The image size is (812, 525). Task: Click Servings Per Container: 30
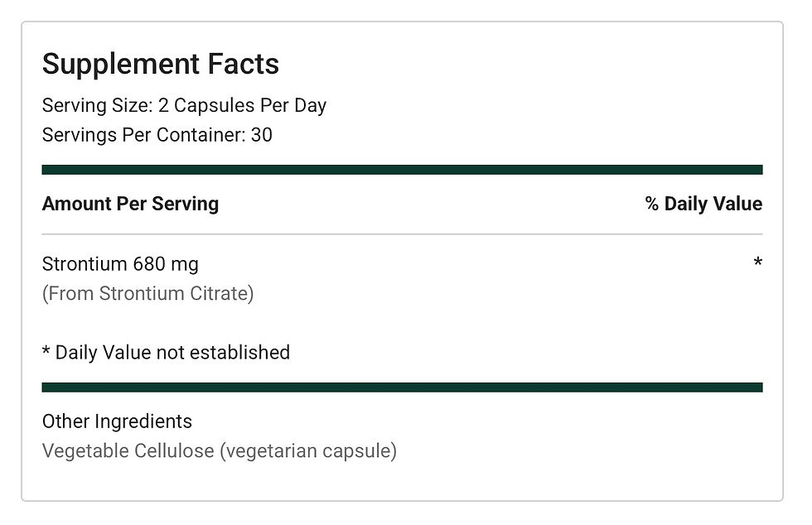157,135
